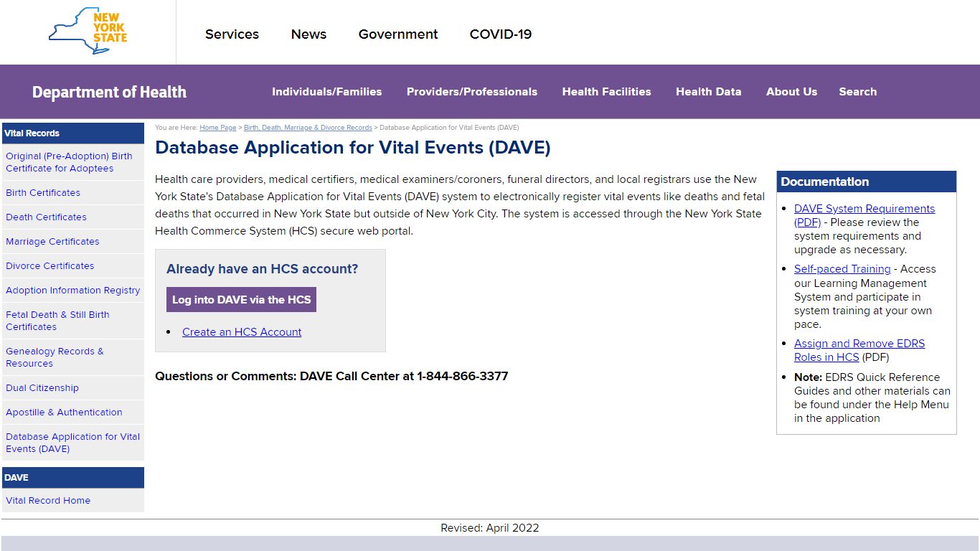Open Health Facilities navigation item

pos(606,92)
